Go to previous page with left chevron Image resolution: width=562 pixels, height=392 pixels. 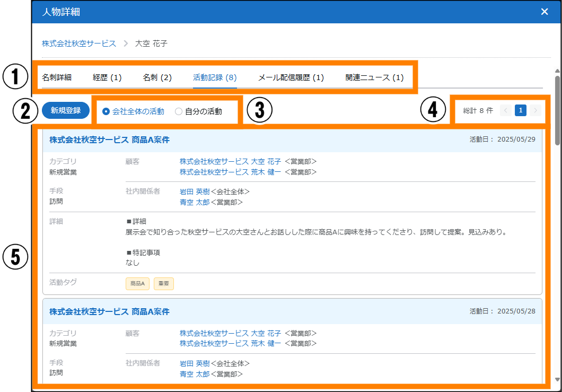pyautogui.click(x=506, y=110)
